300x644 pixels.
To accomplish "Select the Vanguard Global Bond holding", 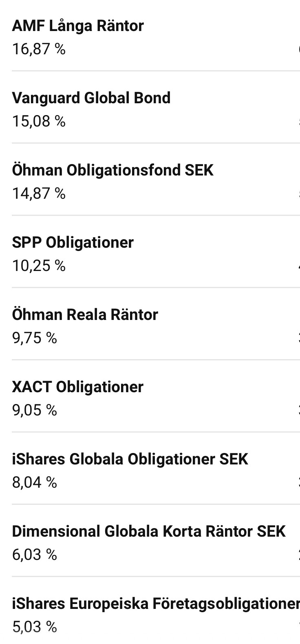I will pos(91,98).
